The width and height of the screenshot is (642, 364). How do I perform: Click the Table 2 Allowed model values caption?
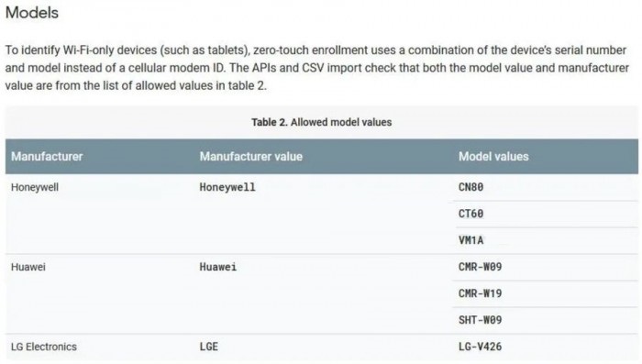click(321, 122)
